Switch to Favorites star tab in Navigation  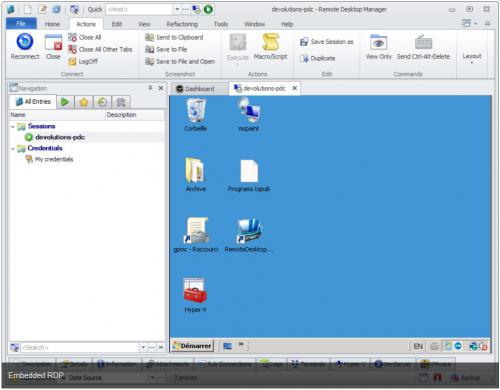coord(84,102)
